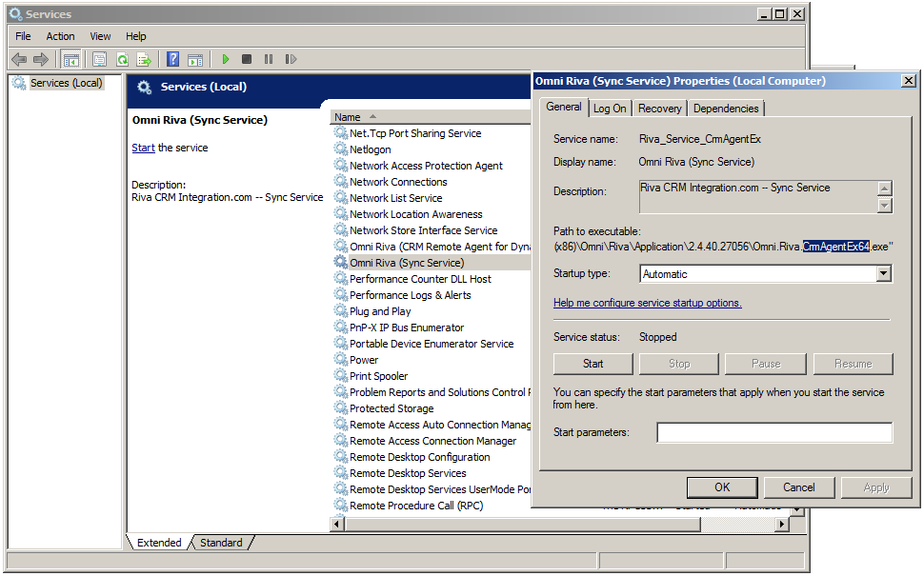Click the horizontal scrollbar right arrow

pos(782,524)
